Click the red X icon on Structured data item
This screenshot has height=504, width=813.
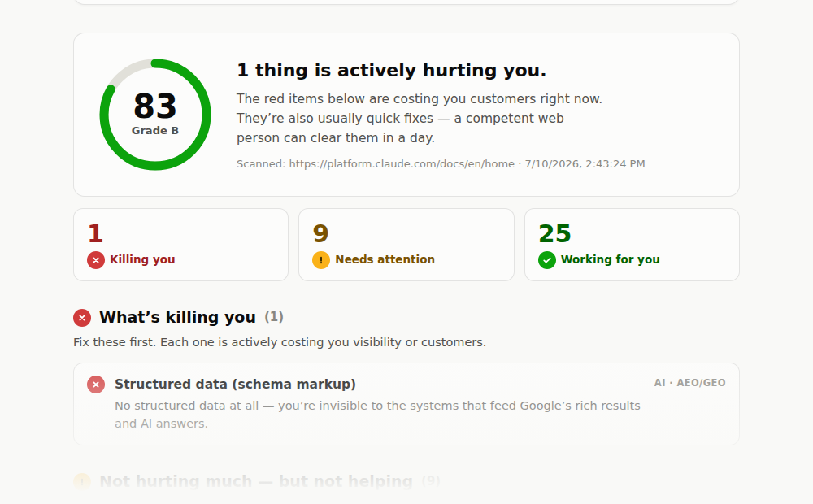pos(96,385)
